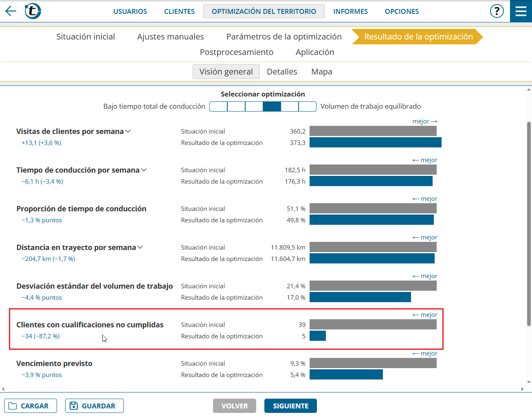The image size is (532, 419).
Task: Click the portatour logo icon
Action: coord(33,11)
